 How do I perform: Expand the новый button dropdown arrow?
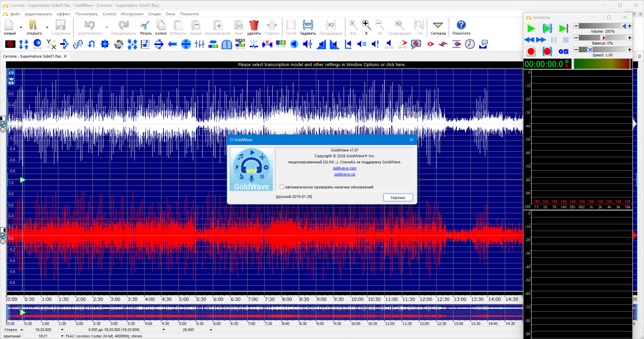21,27
